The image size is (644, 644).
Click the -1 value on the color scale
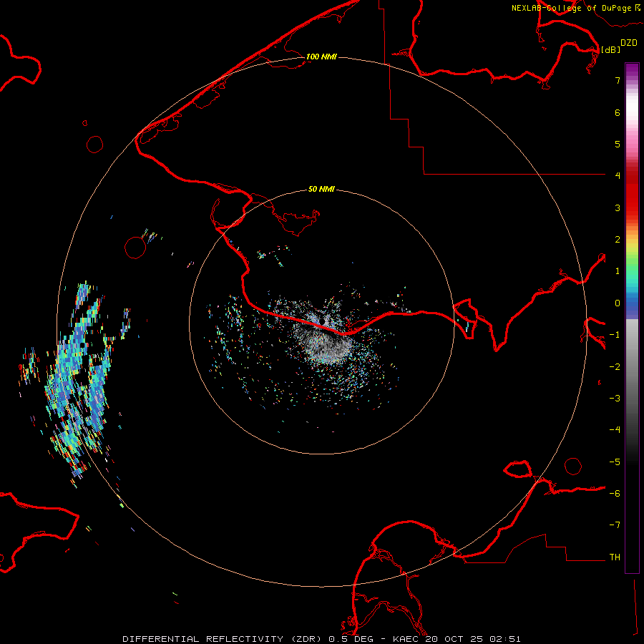(615, 335)
